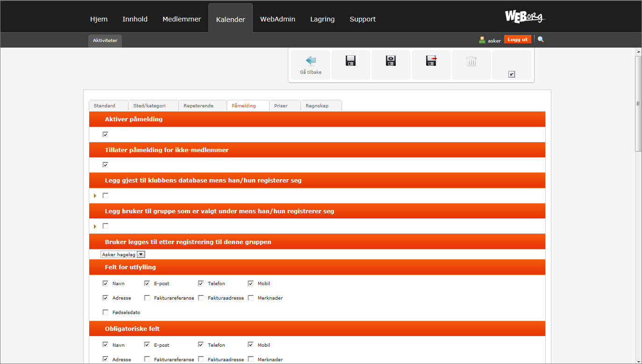Open search with the magnifier icon
The height and width of the screenshot is (364, 642).
point(541,40)
